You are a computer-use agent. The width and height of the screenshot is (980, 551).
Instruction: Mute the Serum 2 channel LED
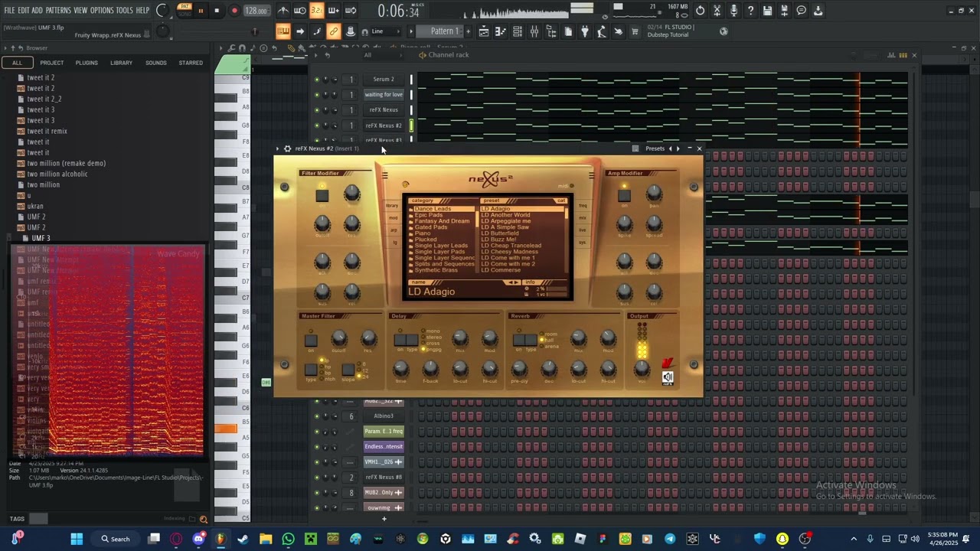tap(316, 79)
